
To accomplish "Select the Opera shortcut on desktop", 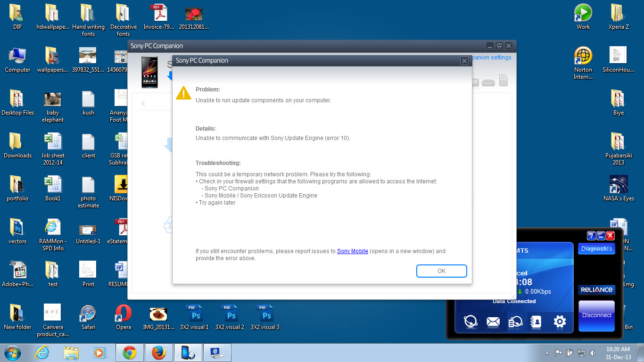I will coord(124,317).
